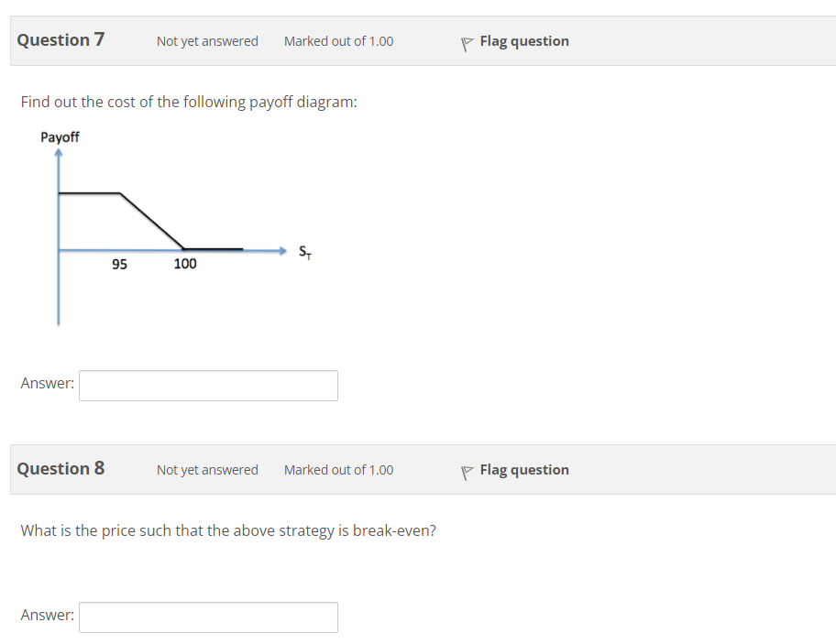Select the Payoff axis label on the diagram
836x644 pixels.
(59, 136)
